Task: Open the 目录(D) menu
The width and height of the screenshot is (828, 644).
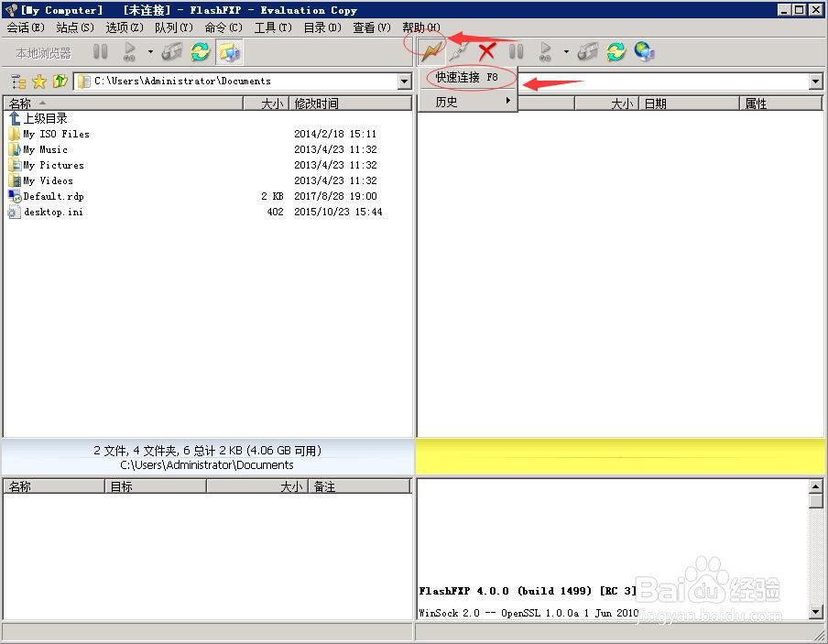Action: [322, 27]
